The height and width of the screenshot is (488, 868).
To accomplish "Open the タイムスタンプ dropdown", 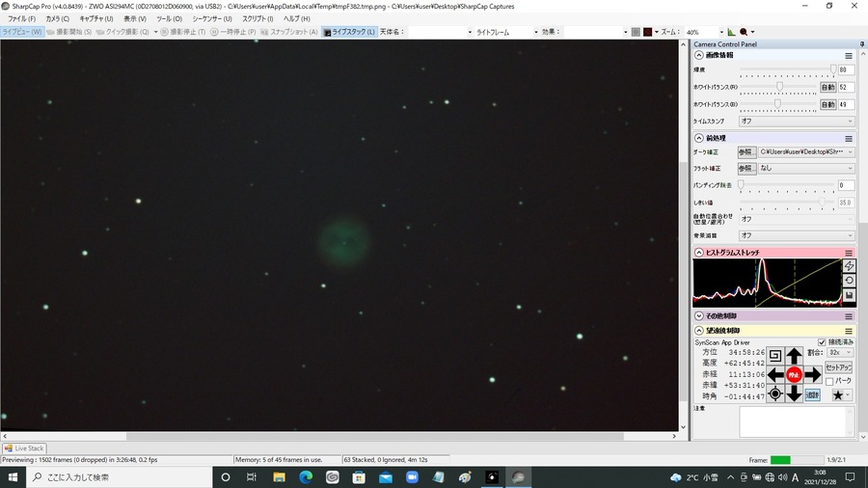I will tap(797, 122).
